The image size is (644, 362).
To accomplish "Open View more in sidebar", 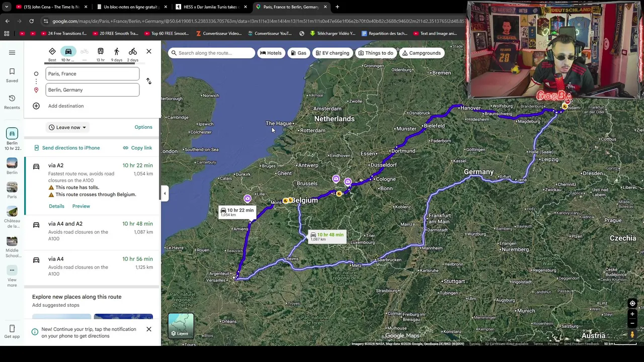I will tap(12, 276).
